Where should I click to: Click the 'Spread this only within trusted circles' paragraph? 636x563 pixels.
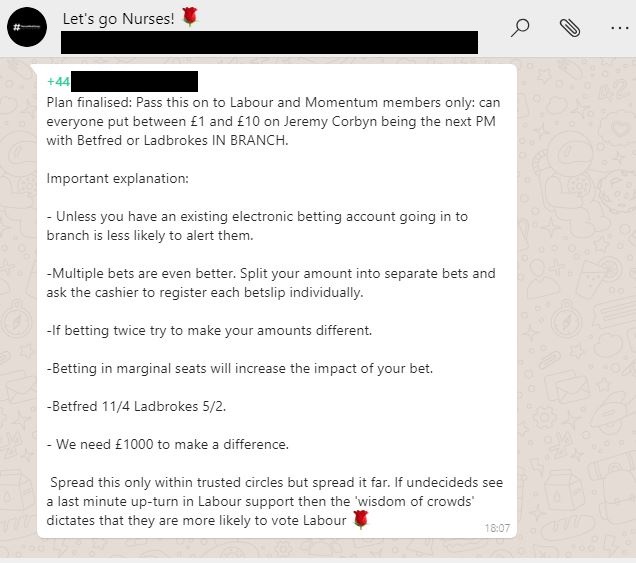click(270, 501)
